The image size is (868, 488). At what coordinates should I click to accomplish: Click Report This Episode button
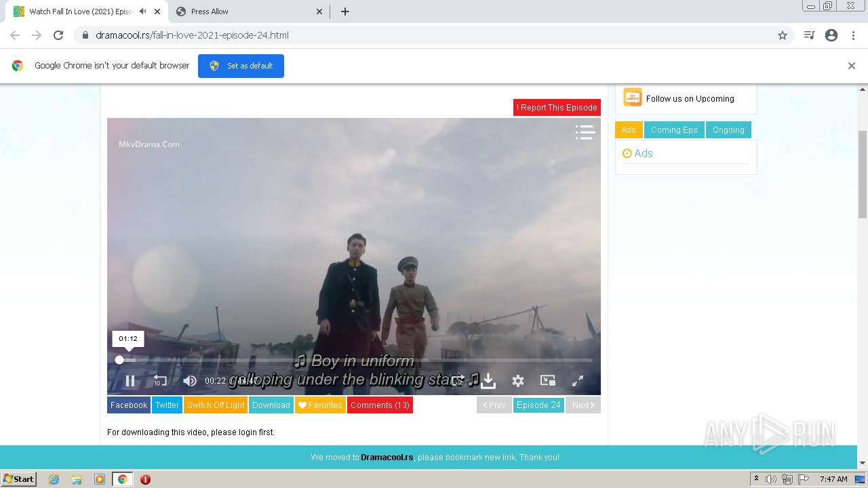[557, 107]
